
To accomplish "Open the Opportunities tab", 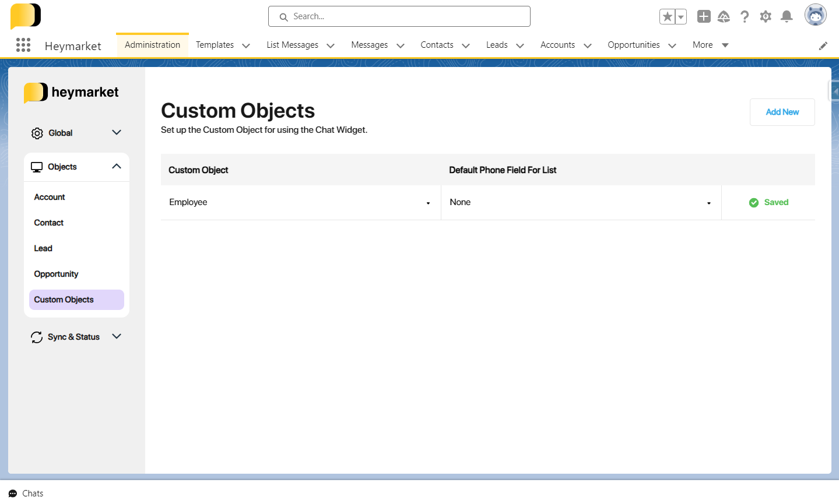I will [x=634, y=45].
